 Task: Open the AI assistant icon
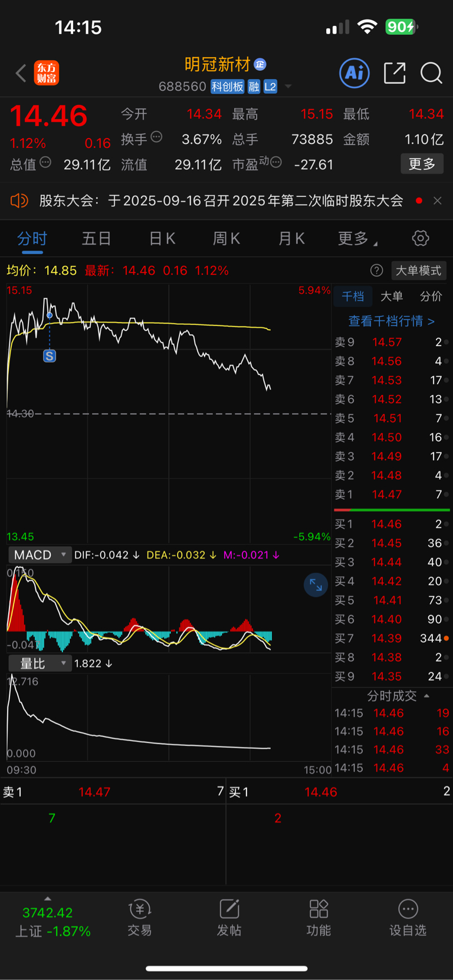[354, 73]
